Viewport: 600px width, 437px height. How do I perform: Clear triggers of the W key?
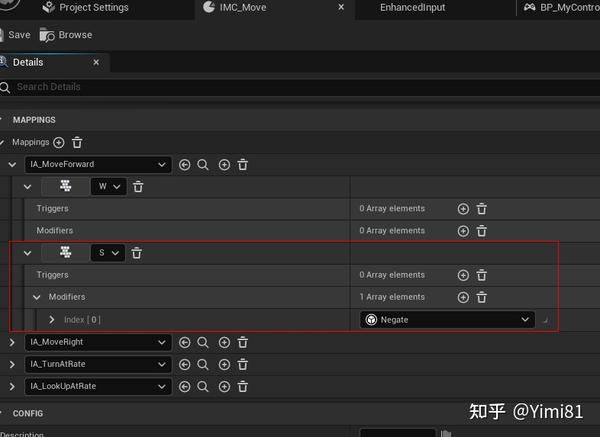(481, 209)
